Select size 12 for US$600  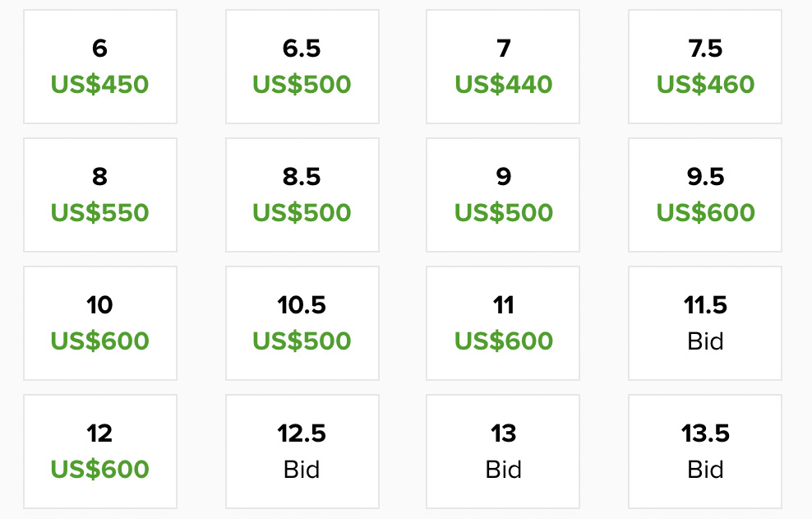click(100, 452)
